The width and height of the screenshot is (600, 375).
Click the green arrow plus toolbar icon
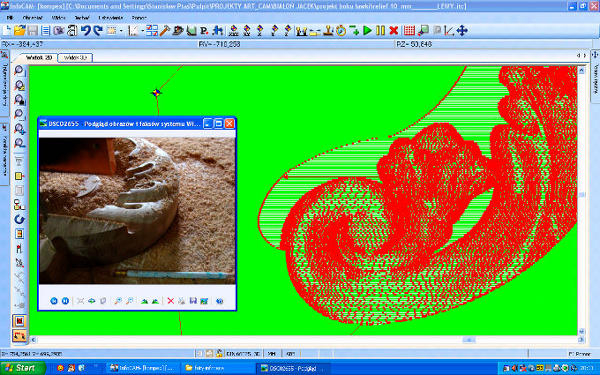click(354, 31)
